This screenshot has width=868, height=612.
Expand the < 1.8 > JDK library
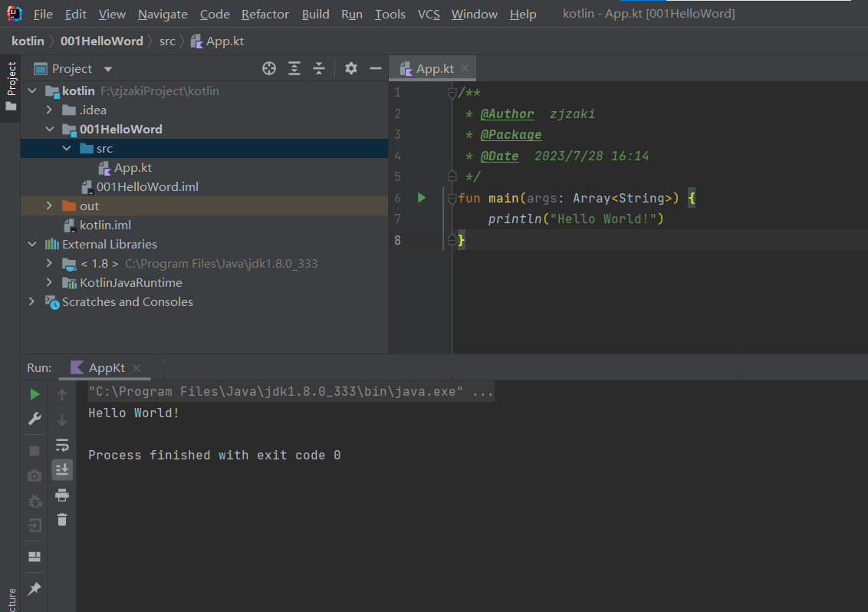(49, 263)
